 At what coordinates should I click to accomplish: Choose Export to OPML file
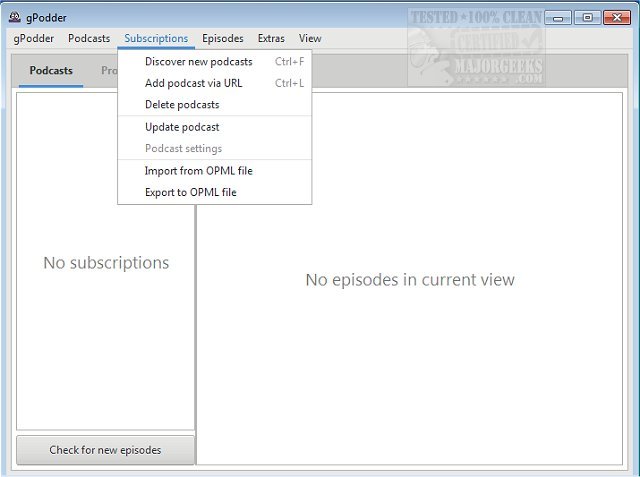[215, 192]
